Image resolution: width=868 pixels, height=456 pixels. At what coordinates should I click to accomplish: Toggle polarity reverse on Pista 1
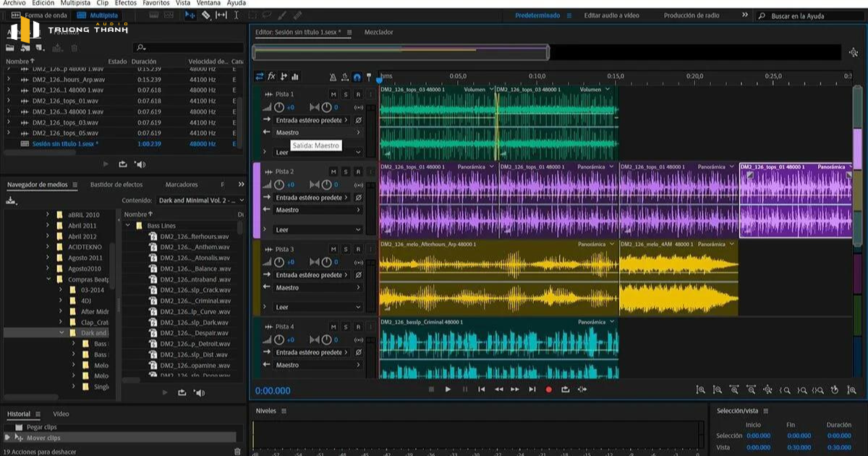point(357,120)
